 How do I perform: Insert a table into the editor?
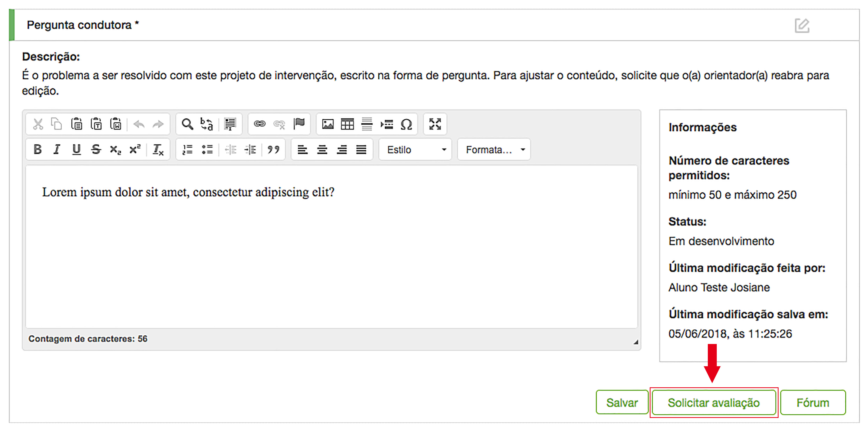coord(347,124)
